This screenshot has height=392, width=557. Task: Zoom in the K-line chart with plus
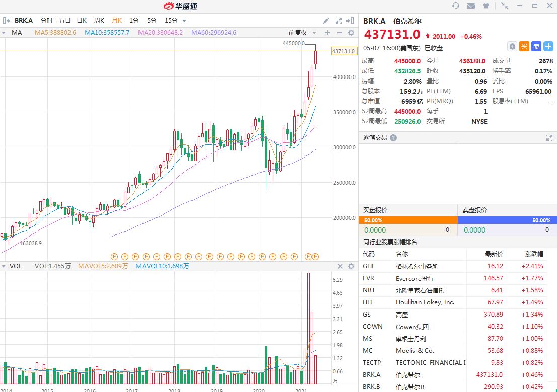coord(327,33)
